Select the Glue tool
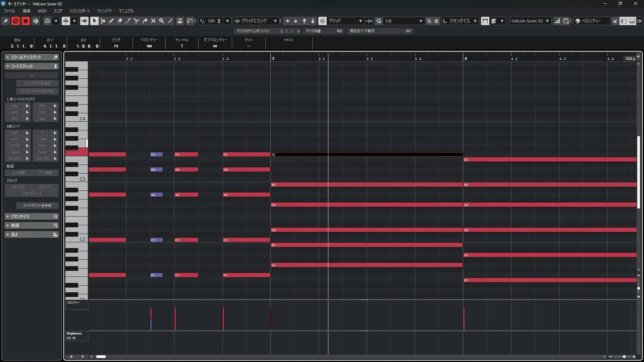644x362 pixels. [145, 21]
